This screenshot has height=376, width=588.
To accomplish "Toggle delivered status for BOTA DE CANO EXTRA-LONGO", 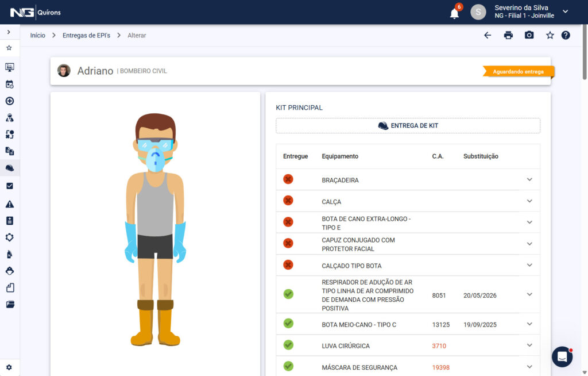I will coord(288,222).
